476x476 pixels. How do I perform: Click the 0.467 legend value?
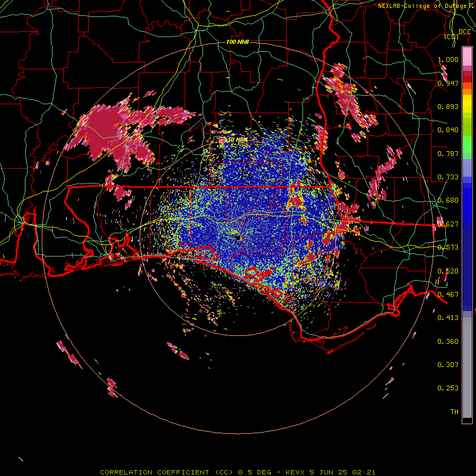448,295
